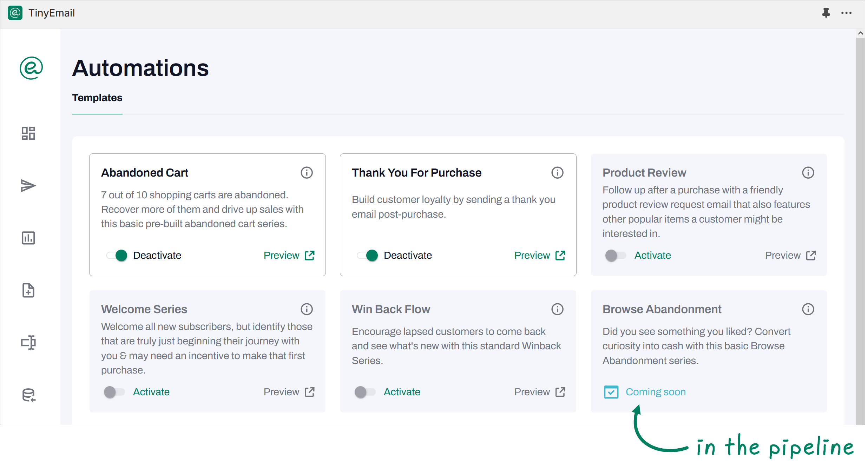Click the TinyEmail logo at sidebar top
868x469 pixels.
coord(31,68)
